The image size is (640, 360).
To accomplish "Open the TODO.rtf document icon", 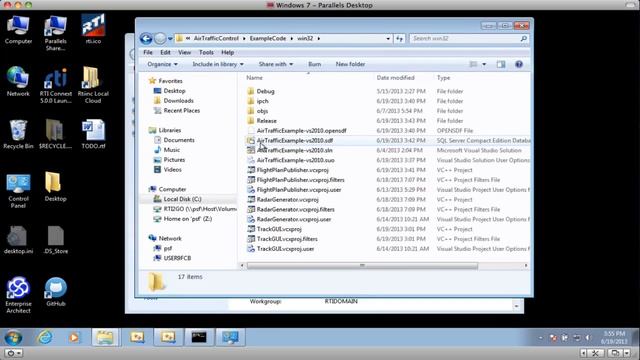I will click(93, 134).
